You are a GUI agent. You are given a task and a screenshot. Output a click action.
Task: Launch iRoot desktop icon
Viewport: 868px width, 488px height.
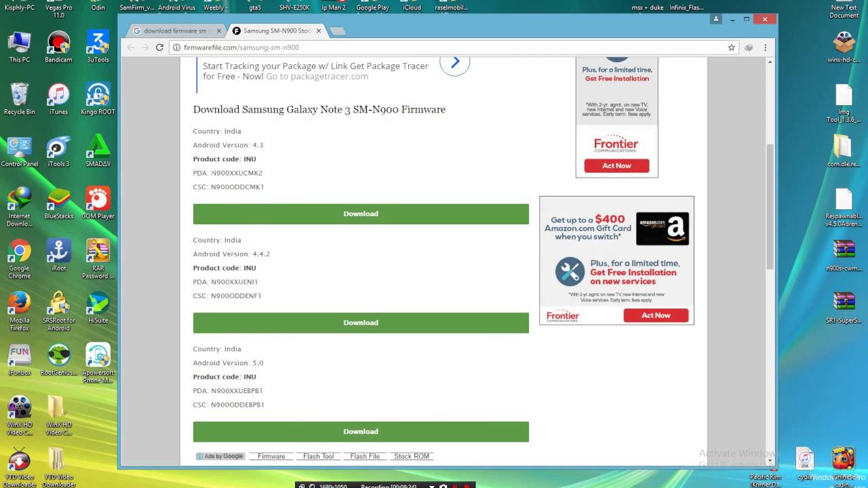pyautogui.click(x=58, y=256)
